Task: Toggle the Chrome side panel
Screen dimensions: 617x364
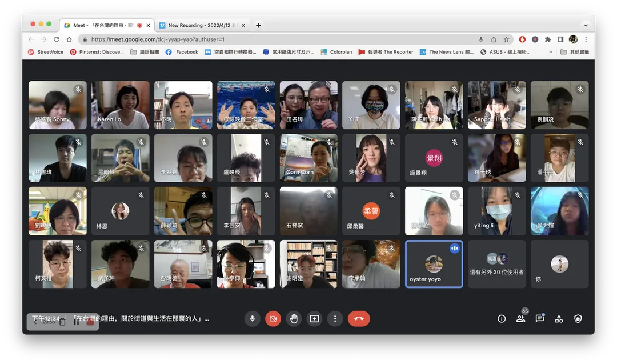Action: (560, 39)
